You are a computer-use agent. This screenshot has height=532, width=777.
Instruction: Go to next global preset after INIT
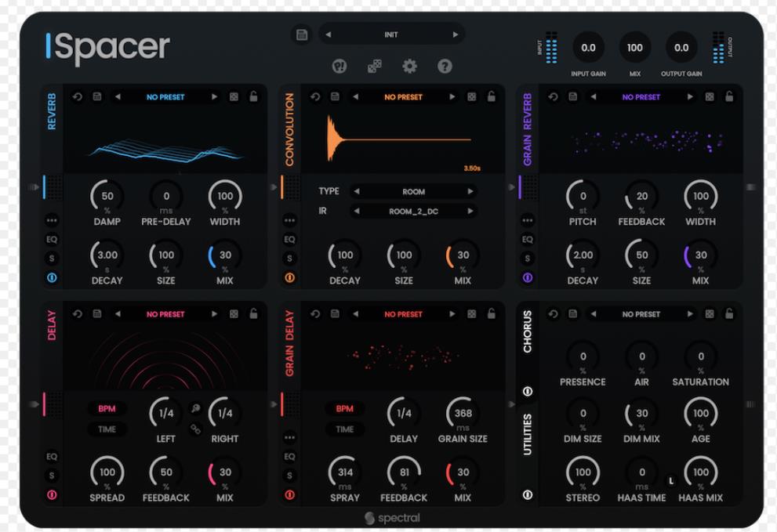tap(455, 34)
